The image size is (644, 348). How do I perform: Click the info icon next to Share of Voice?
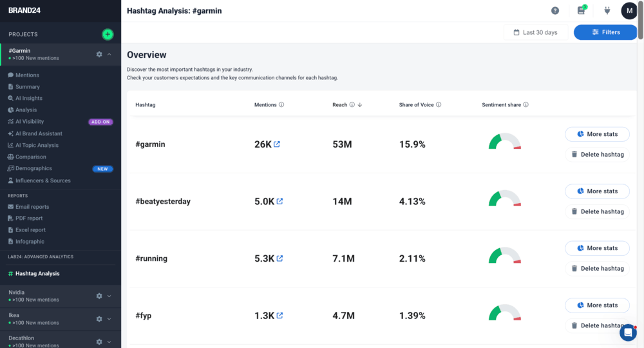[439, 104]
